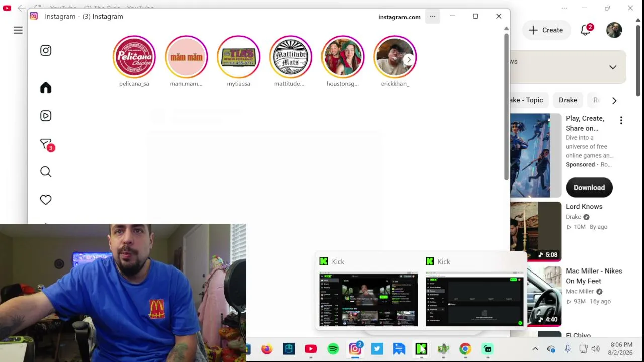644x362 pixels.
Task: Open Google Chrome from the taskbar
Action: [465, 349]
